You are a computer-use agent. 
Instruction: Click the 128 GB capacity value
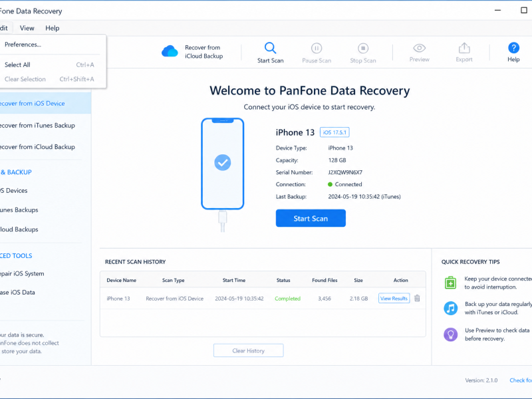point(337,160)
